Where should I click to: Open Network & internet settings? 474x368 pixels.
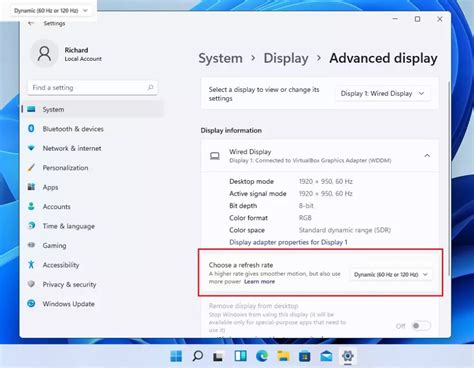(x=93, y=148)
